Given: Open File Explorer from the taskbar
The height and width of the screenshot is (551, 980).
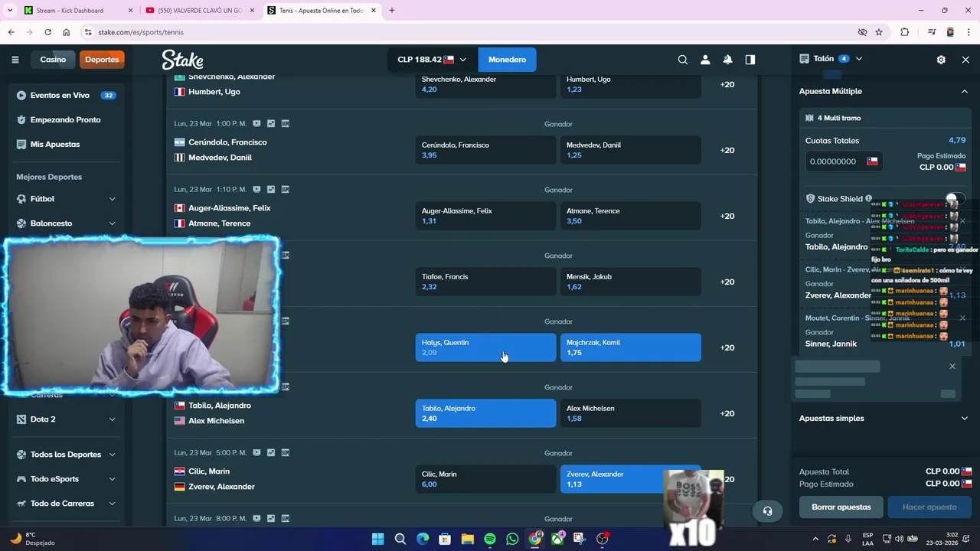Looking at the screenshot, I should pos(468,539).
